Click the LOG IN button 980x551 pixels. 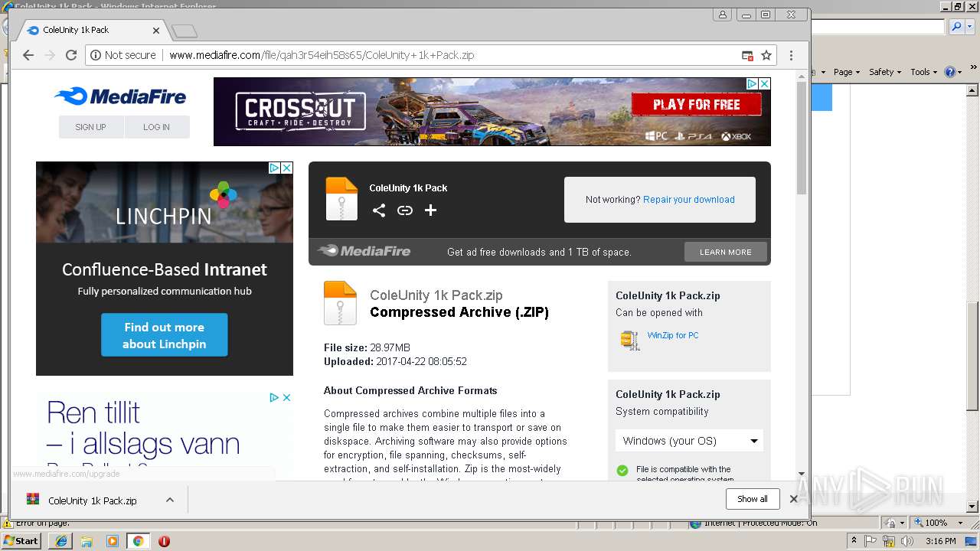coord(156,127)
